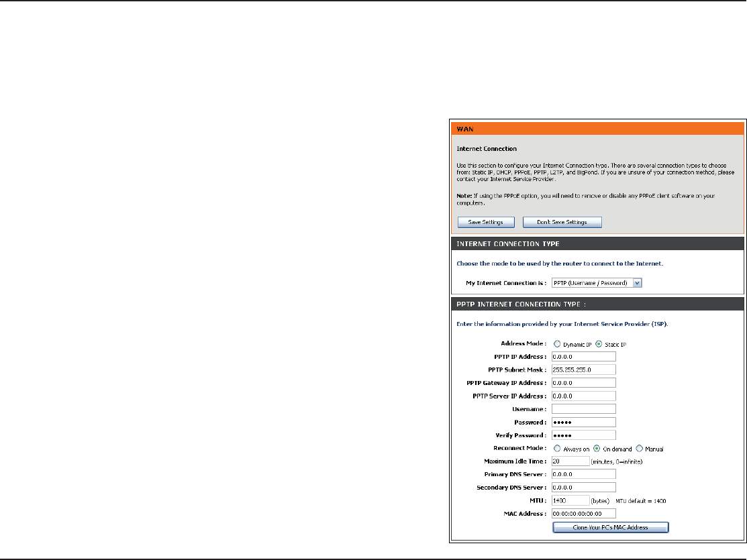Click the WAN orange header title

[x=465, y=129]
